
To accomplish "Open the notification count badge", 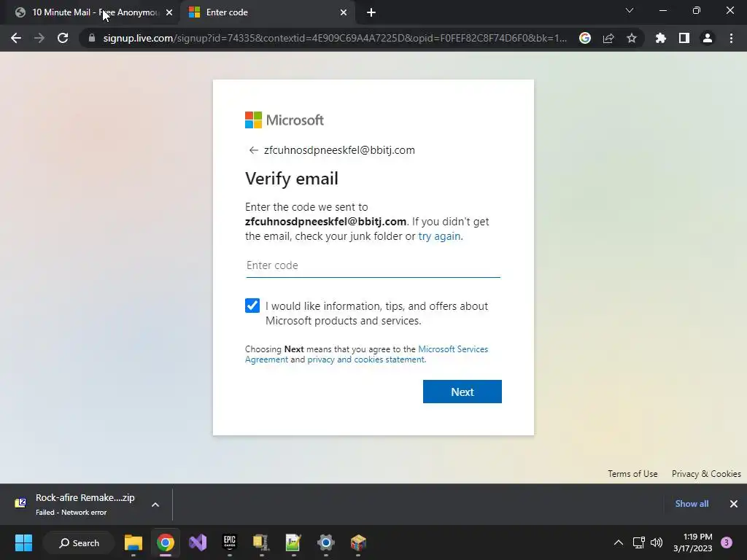I will pyautogui.click(x=727, y=542).
